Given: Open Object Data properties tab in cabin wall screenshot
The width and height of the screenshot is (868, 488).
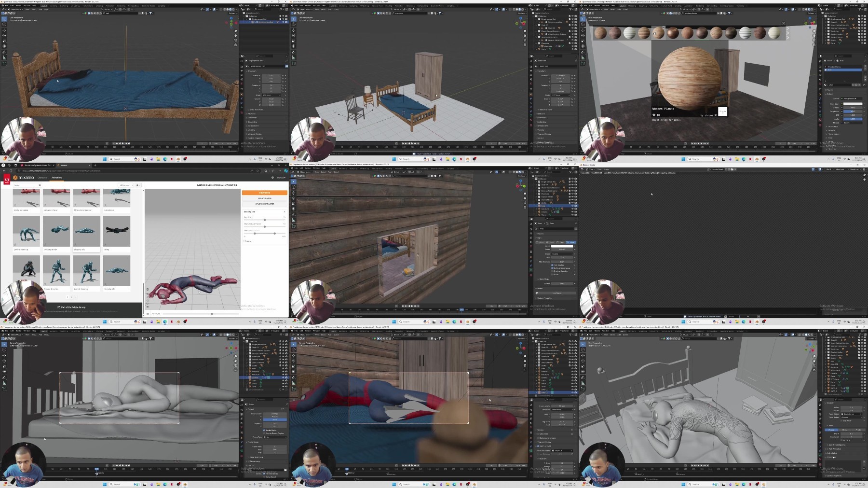Looking at the screenshot, I should click(x=531, y=269).
